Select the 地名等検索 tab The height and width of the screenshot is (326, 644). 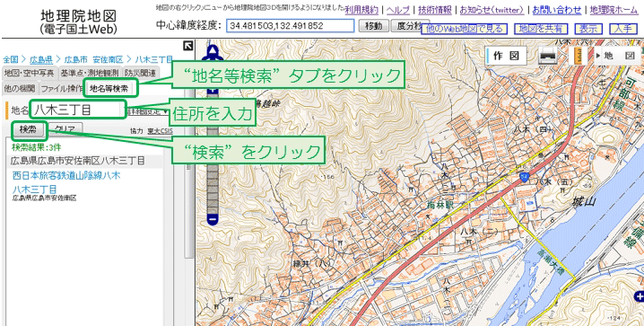tap(109, 88)
